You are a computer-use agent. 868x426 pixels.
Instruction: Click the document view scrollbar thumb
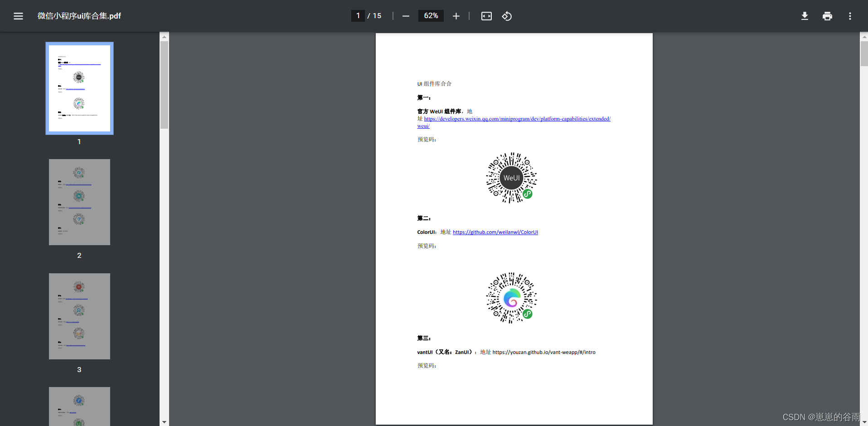tap(864, 54)
